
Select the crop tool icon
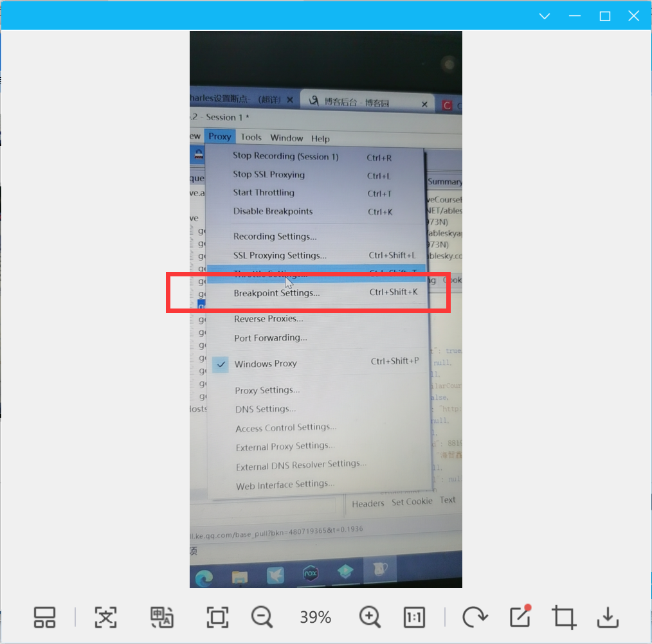point(564,618)
